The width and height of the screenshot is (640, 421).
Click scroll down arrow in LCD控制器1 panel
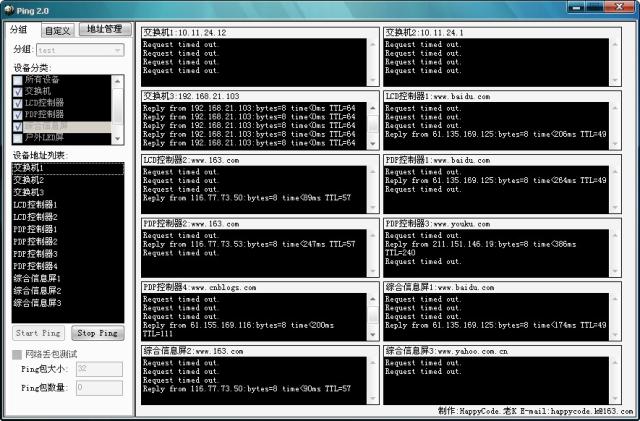tap(615, 144)
